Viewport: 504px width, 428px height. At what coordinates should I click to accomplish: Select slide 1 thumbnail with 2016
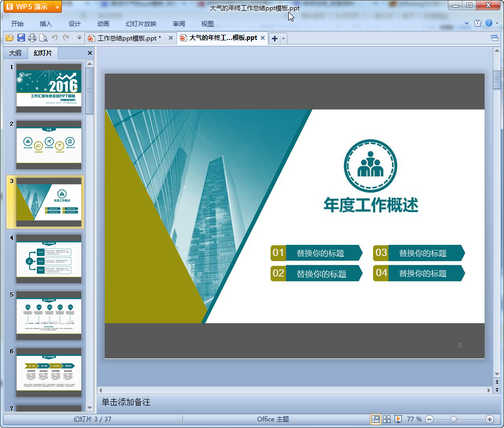point(49,88)
